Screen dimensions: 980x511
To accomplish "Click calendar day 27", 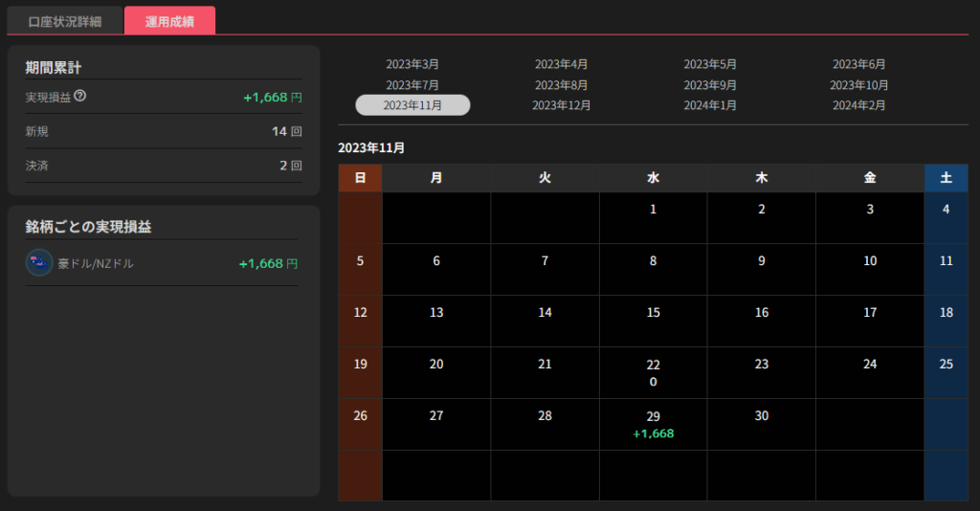I will pos(436,425).
